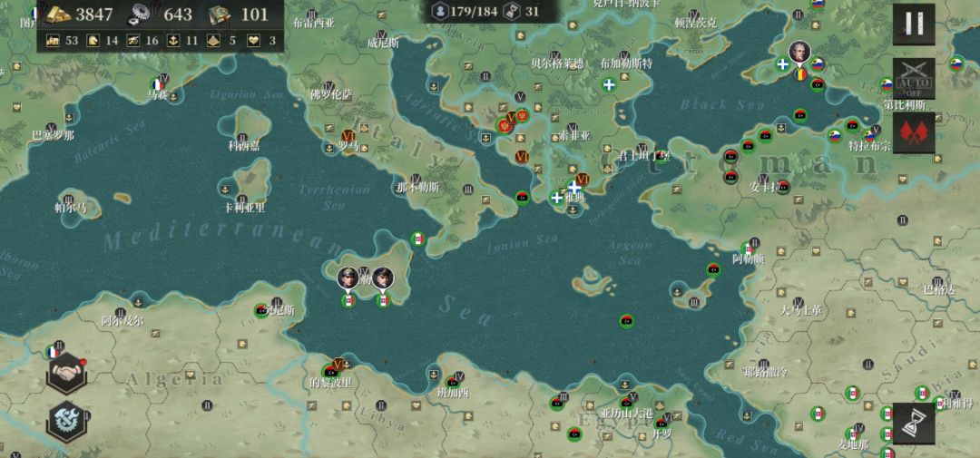Select the city 麦地那

tap(853, 445)
